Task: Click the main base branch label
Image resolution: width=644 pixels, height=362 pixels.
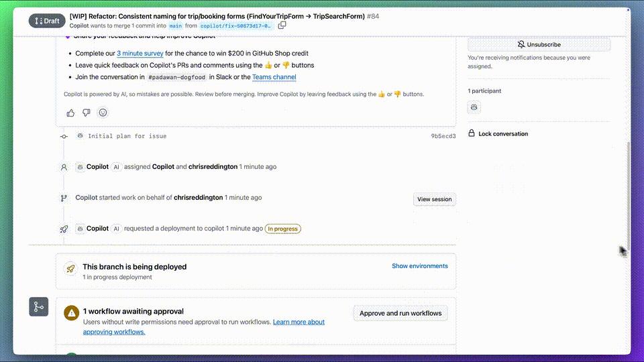Action: pos(175,25)
